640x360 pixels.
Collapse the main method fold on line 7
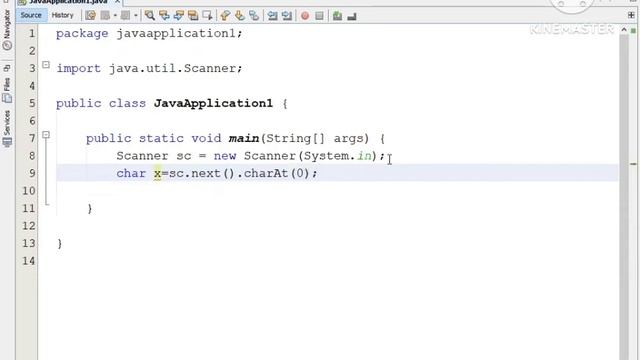click(46, 134)
